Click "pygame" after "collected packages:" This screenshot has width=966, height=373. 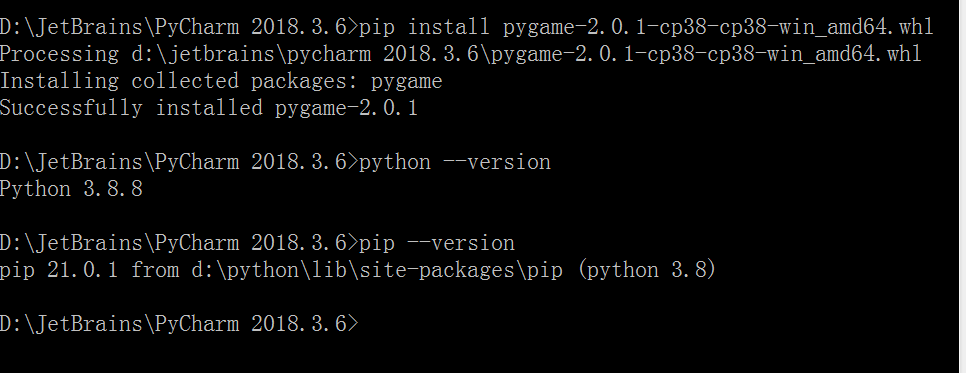[407, 81]
